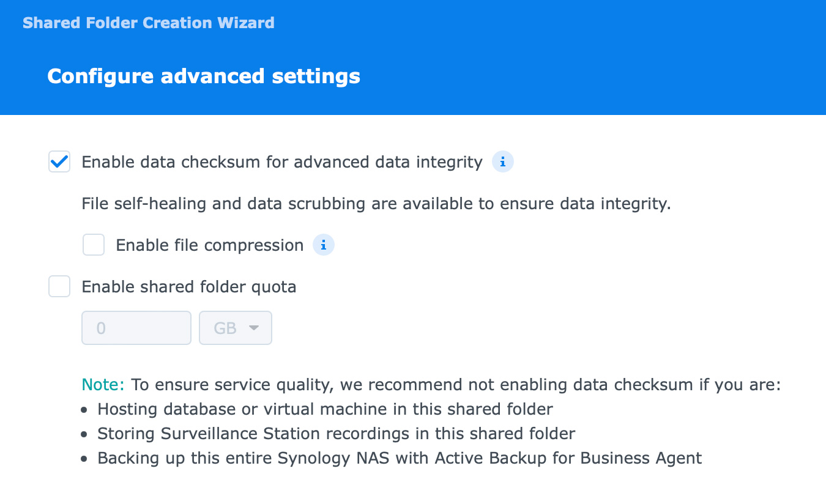The width and height of the screenshot is (826, 504).
Task: Click the 'Enable file compression' label text
Action: tap(209, 245)
